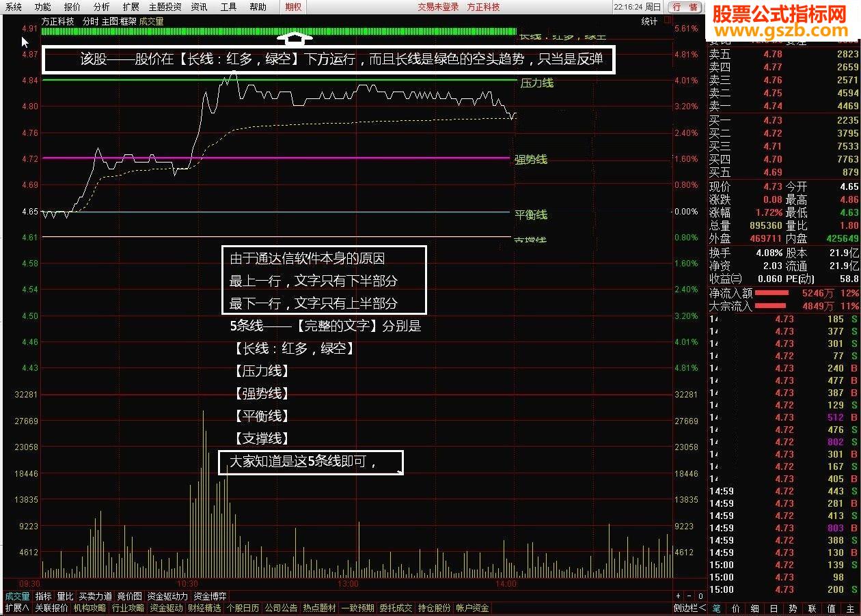Switch to the 指标 tab
Screen dimensions: 861x616
coord(44,596)
